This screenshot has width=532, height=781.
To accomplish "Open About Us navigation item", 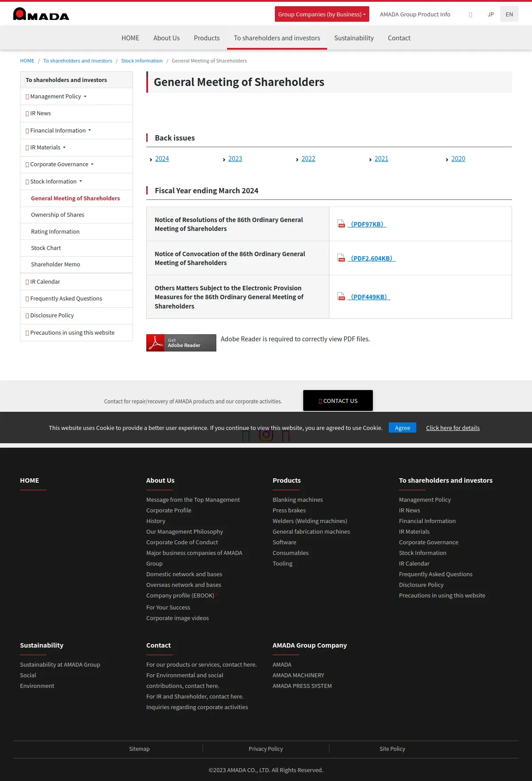I will point(167,38).
